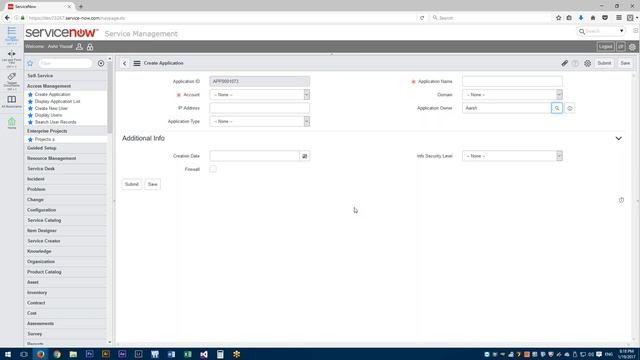The width and height of the screenshot is (640, 360).
Task: Open Search User Records module
Action: pyautogui.click(x=55, y=122)
